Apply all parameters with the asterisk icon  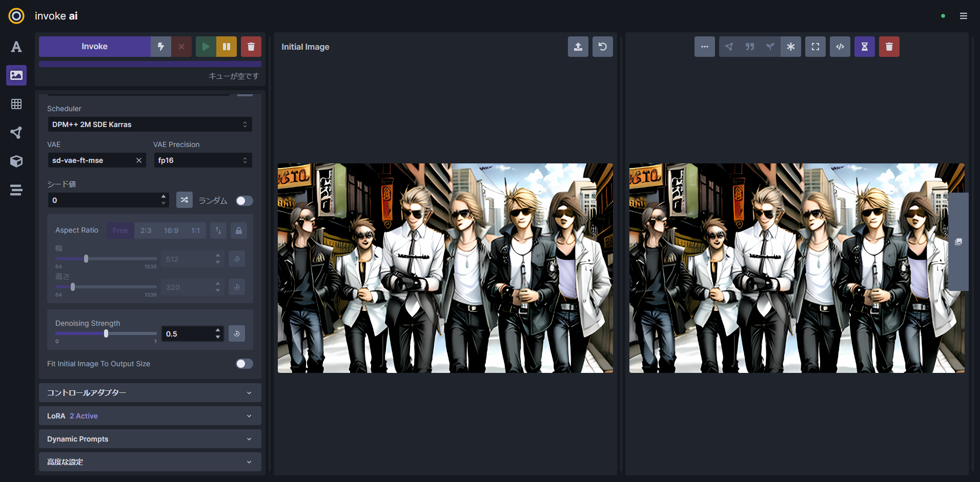[x=790, y=47]
